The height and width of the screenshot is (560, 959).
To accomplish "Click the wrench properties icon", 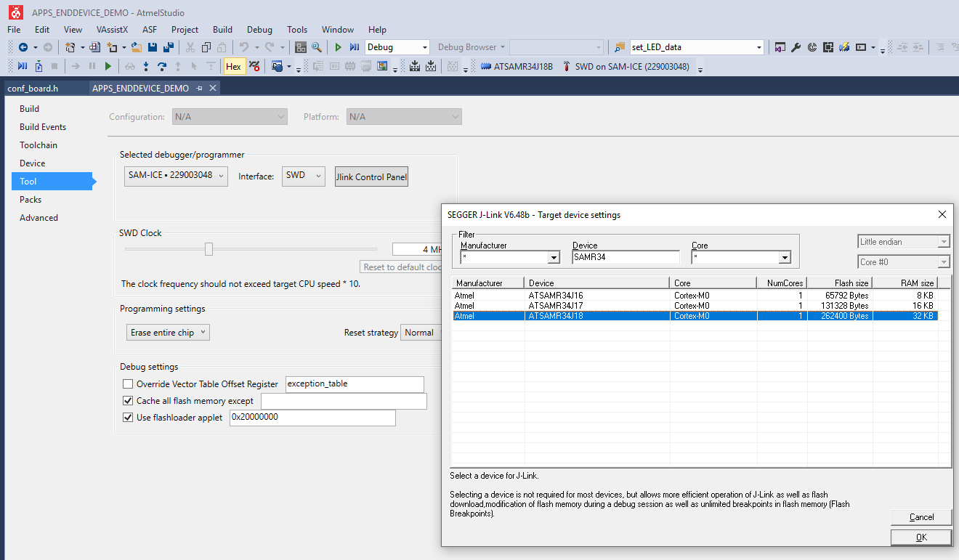I will pyautogui.click(x=796, y=47).
